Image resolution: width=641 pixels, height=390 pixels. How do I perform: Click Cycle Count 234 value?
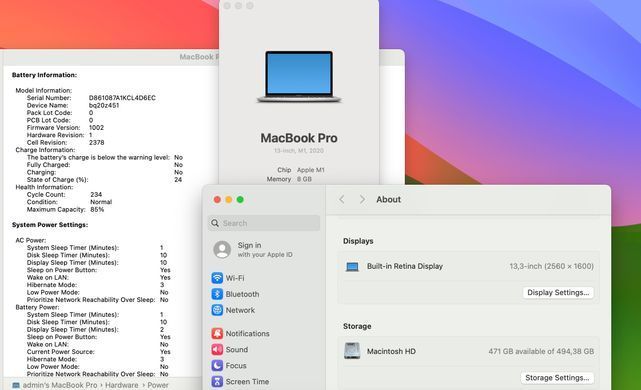(96, 195)
